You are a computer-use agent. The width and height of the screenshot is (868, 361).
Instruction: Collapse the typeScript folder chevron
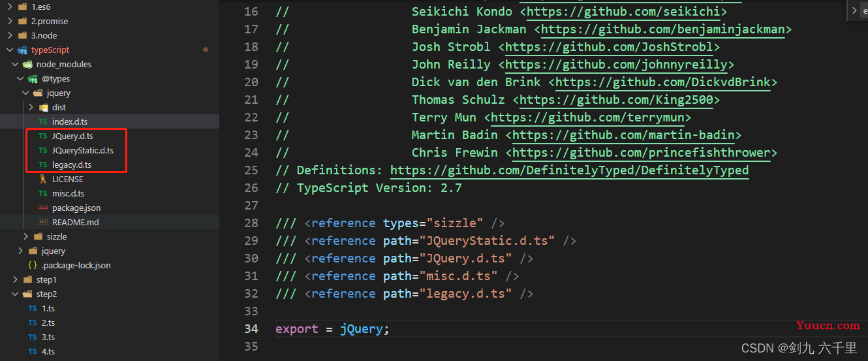click(x=10, y=50)
